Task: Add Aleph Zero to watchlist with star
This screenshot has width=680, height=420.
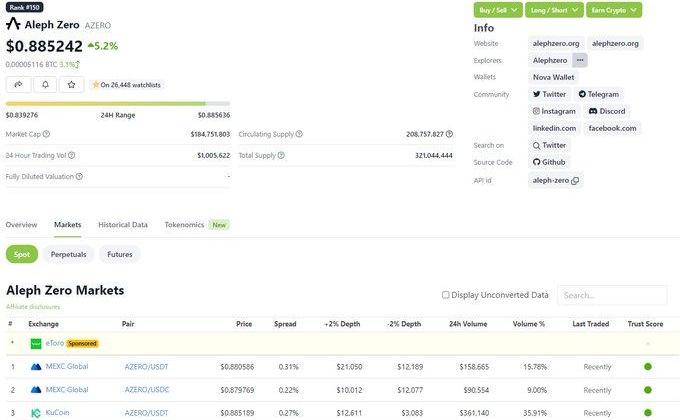Action: [72, 85]
